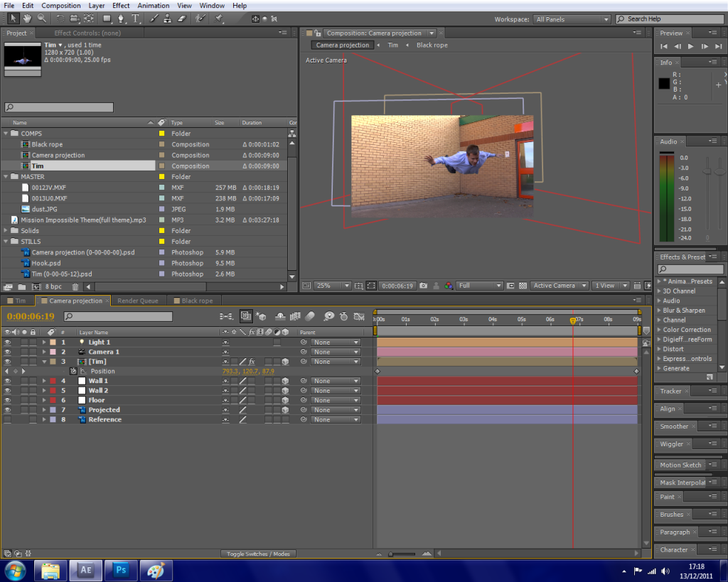Viewport: 728px width, 582px height.
Task: Select the Roto Brush tool
Action: pos(200,18)
